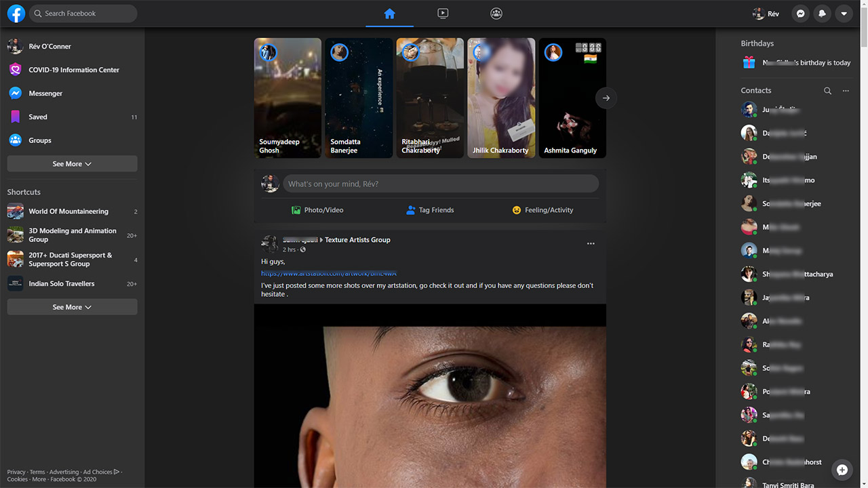Click the search Contacts magnifier icon
The image size is (868, 488).
tap(827, 90)
